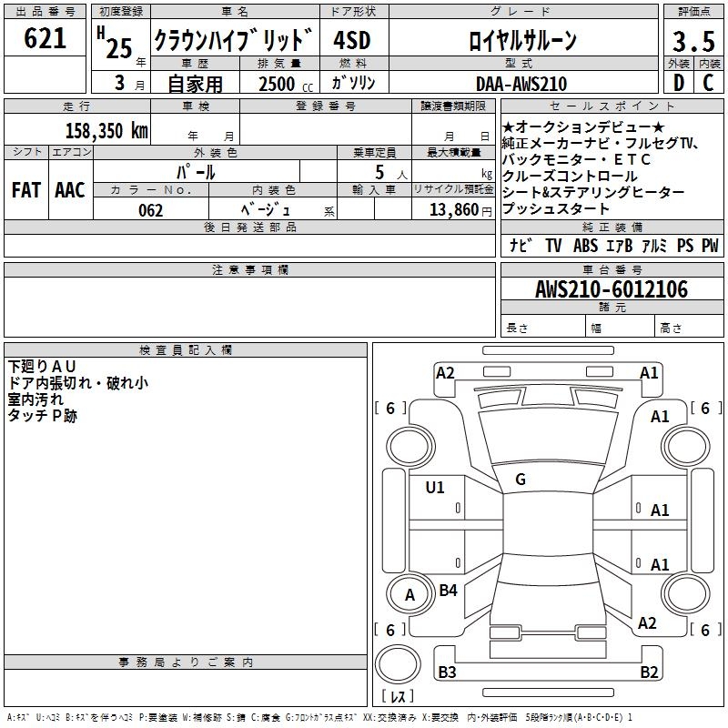Click the ナビ equipment label
The image size is (728, 728).
click(x=521, y=246)
